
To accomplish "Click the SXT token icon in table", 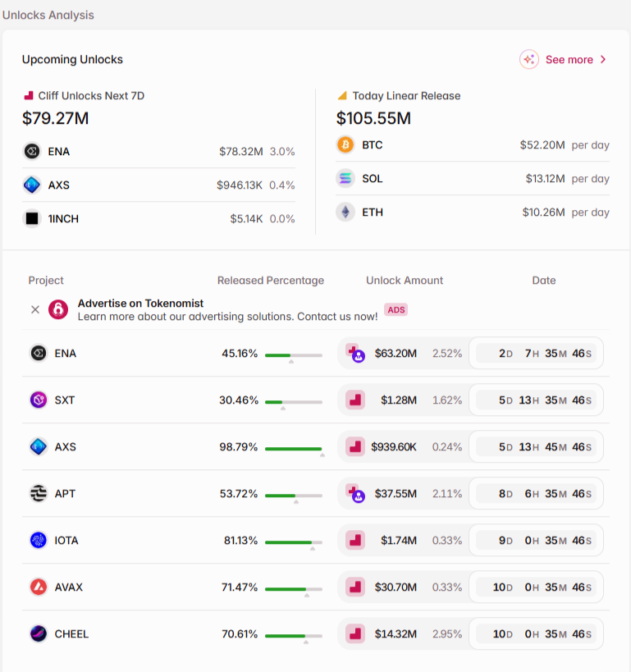I will click(39, 400).
